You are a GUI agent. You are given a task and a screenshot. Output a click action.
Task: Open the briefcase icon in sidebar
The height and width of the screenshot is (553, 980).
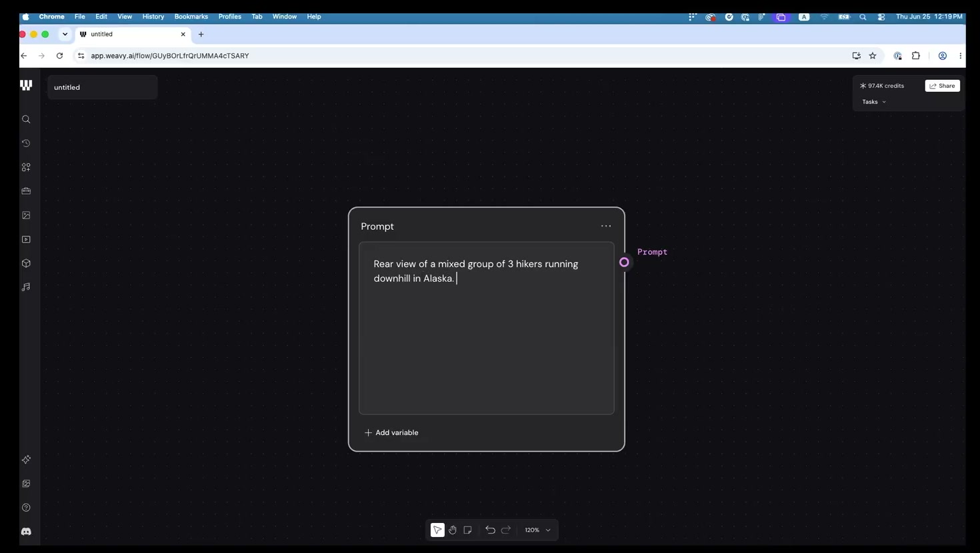point(26,191)
